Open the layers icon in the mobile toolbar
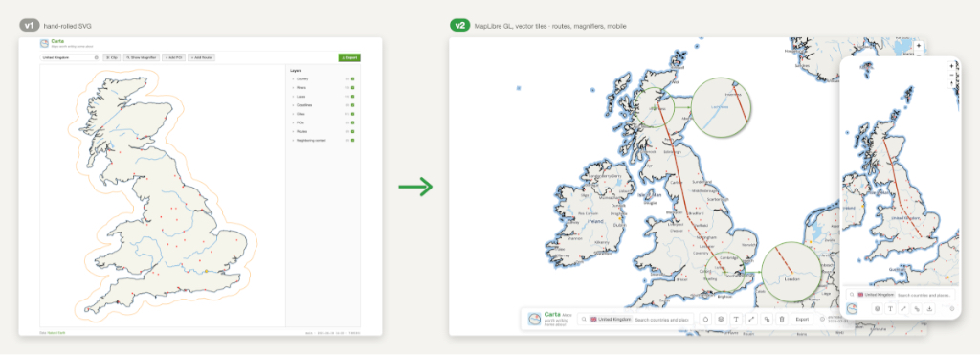980x355 pixels. 878,309
